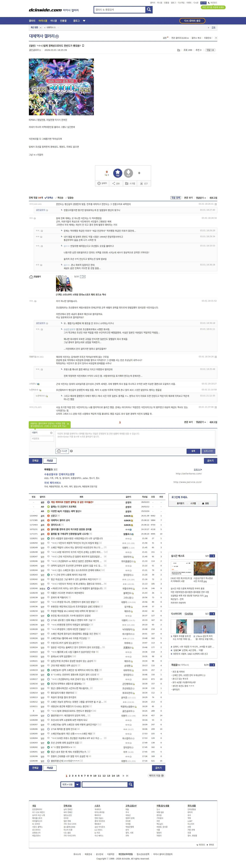Image resolution: width=246 pixels, height=868 pixels.
Task: Click the 비밀번호 password field
Action: click(42, 439)
